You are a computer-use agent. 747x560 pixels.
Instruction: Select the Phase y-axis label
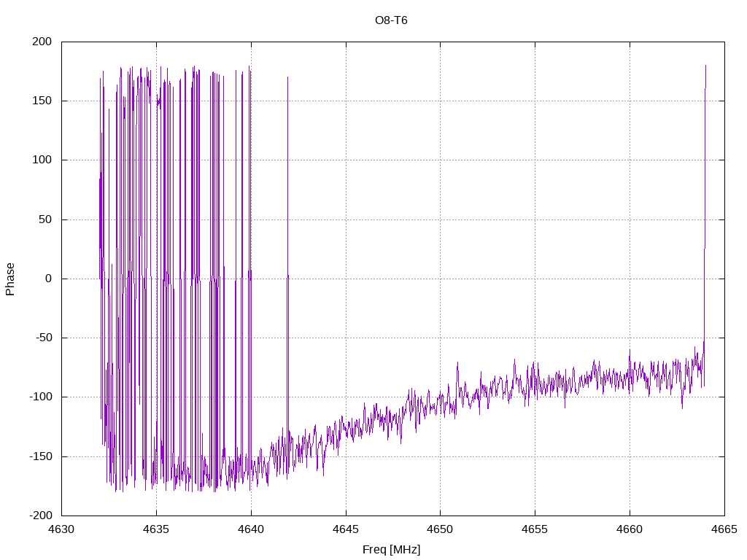pyautogui.click(x=10, y=279)
